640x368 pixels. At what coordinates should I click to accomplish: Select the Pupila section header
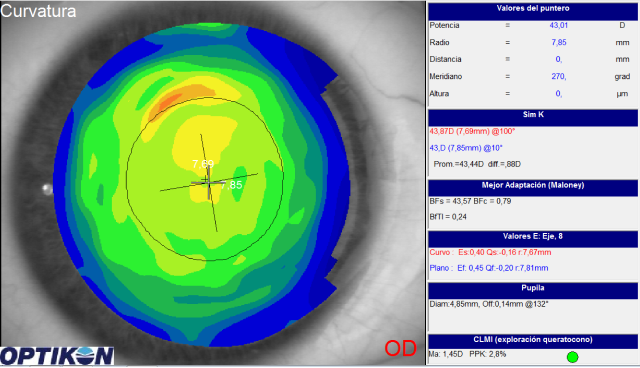pos(533,290)
